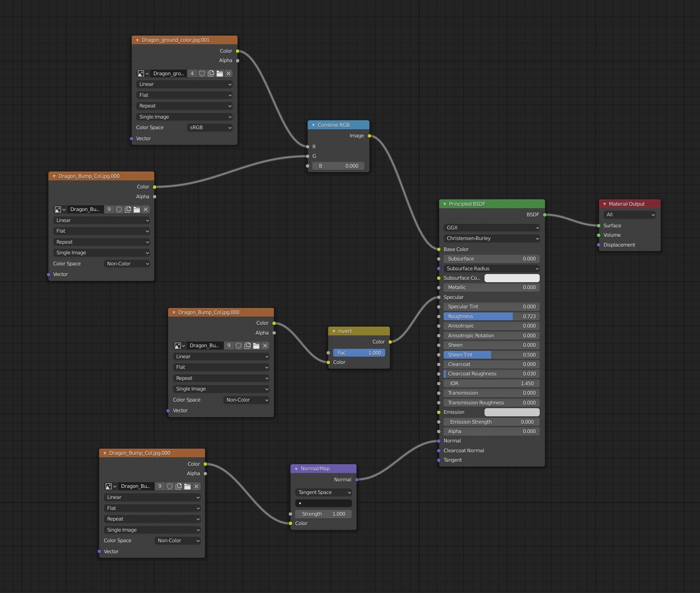
Task: Click the B value field in Combine RGB
Action: [x=339, y=166]
